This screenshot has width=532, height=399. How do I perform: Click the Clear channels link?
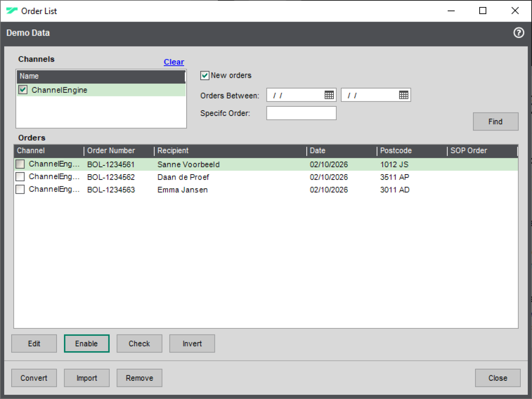(174, 62)
